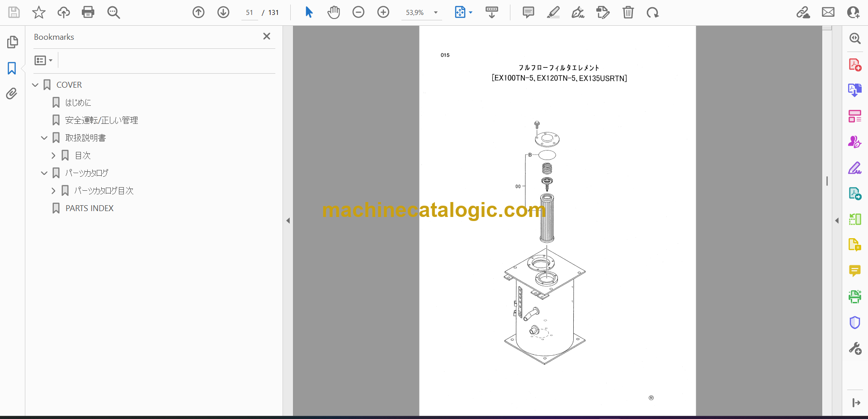Screen dimensions: 868x419
Task: Collapse the left navigation pane arrow
Action: [288, 221]
